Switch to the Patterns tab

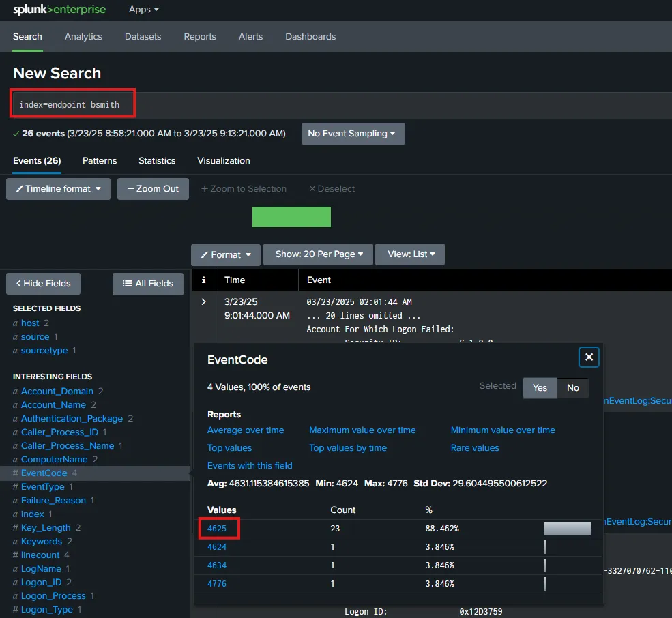point(100,161)
